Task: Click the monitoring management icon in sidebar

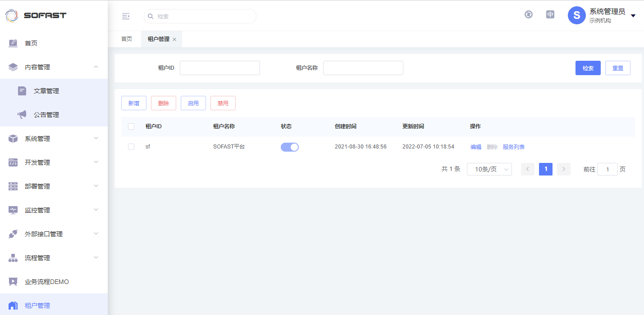Action: (x=13, y=210)
